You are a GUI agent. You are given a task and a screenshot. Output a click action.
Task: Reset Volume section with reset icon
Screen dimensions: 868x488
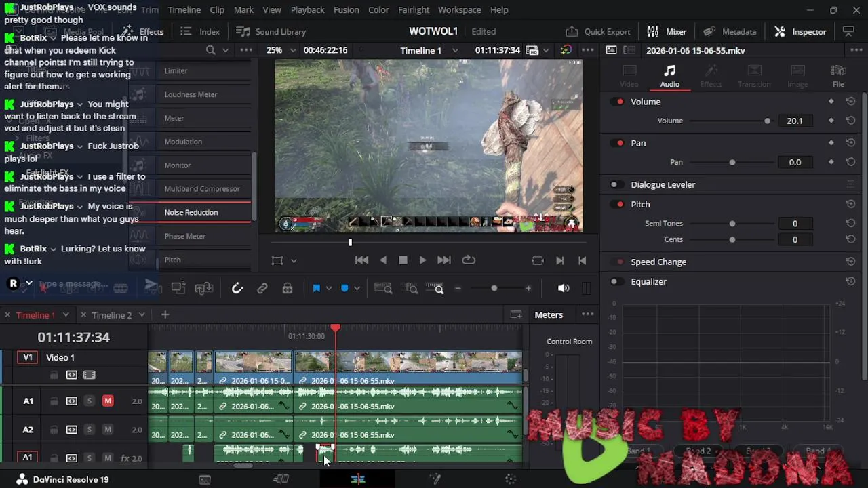coord(850,102)
